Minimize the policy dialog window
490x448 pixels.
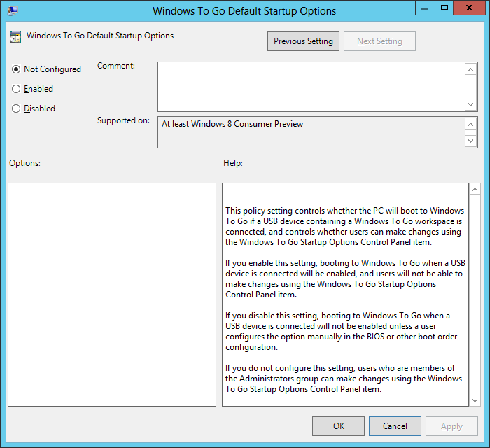(424, 8)
